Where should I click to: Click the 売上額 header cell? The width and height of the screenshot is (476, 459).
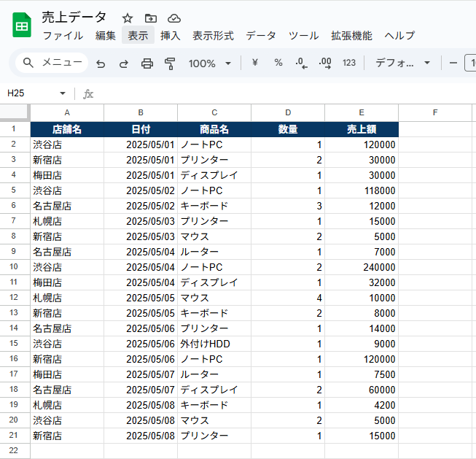362,129
